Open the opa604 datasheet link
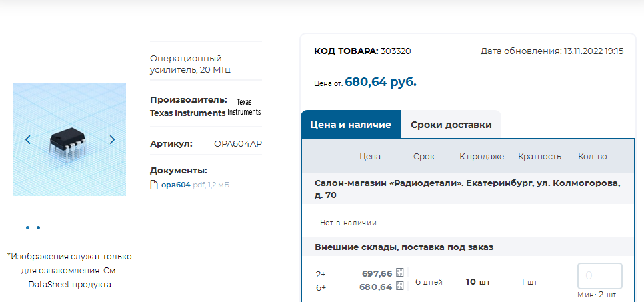This screenshot has height=302, width=644. tap(176, 185)
